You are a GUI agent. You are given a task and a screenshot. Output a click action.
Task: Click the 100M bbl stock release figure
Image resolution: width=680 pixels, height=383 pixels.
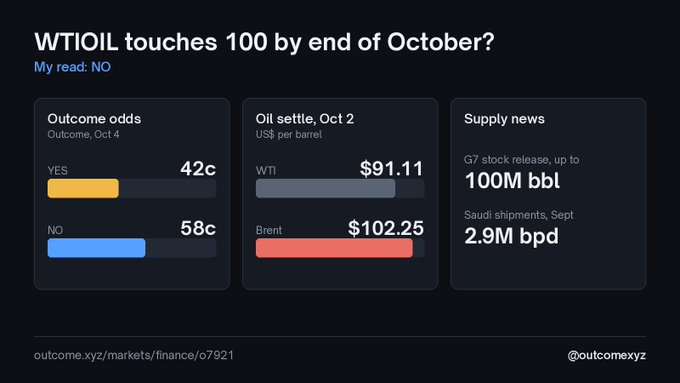click(512, 180)
